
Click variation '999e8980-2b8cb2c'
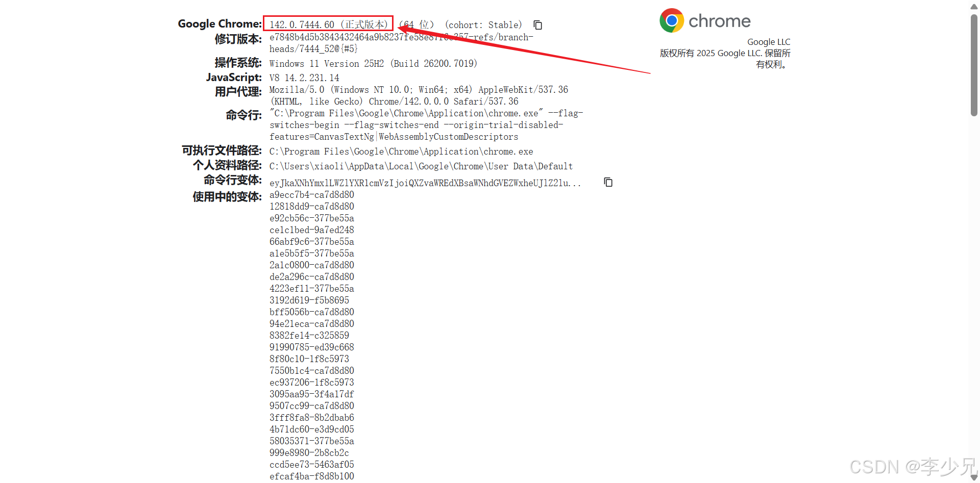[x=309, y=453]
